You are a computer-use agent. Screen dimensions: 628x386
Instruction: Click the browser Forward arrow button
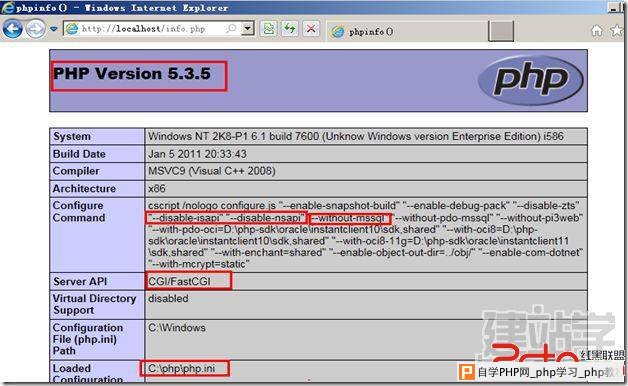[36, 29]
